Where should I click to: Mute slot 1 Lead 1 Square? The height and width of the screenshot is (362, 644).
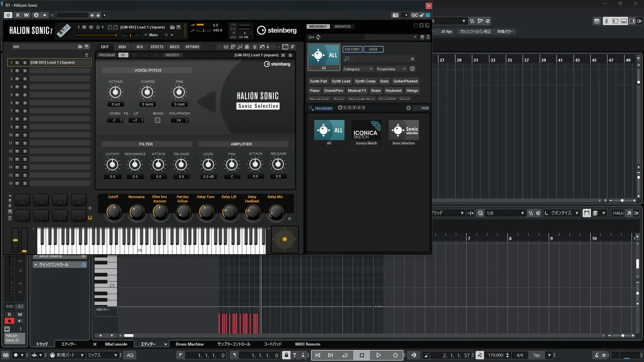17,63
